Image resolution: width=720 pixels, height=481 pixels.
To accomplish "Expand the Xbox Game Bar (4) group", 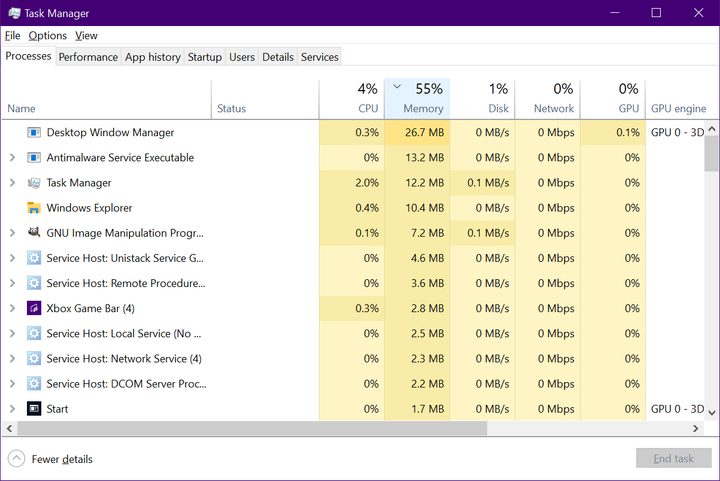I will [12, 308].
